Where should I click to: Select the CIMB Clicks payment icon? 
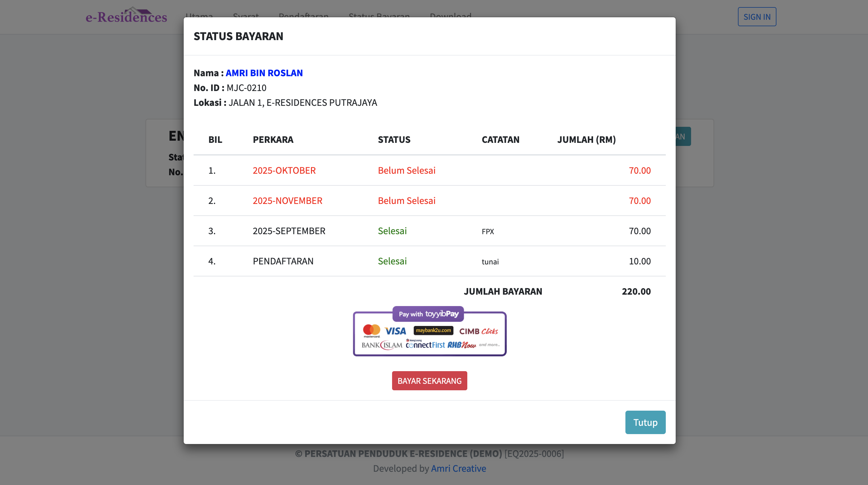point(479,331)
